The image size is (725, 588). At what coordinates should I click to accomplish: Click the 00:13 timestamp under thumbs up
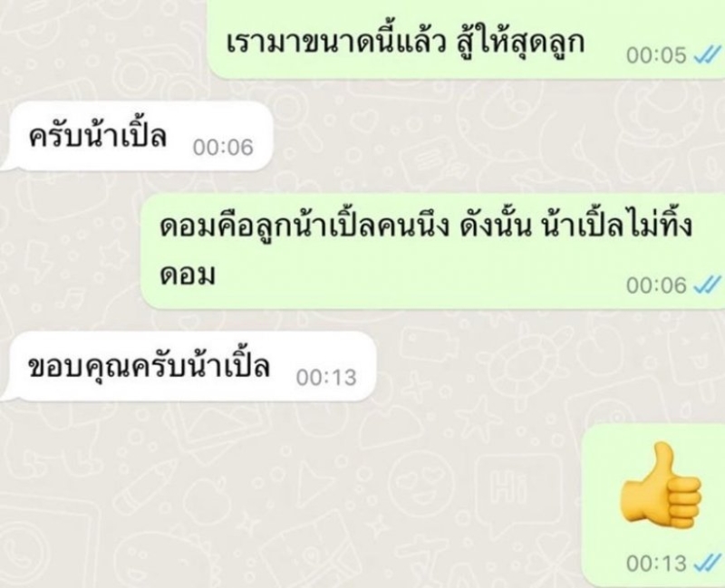(656, 564)
